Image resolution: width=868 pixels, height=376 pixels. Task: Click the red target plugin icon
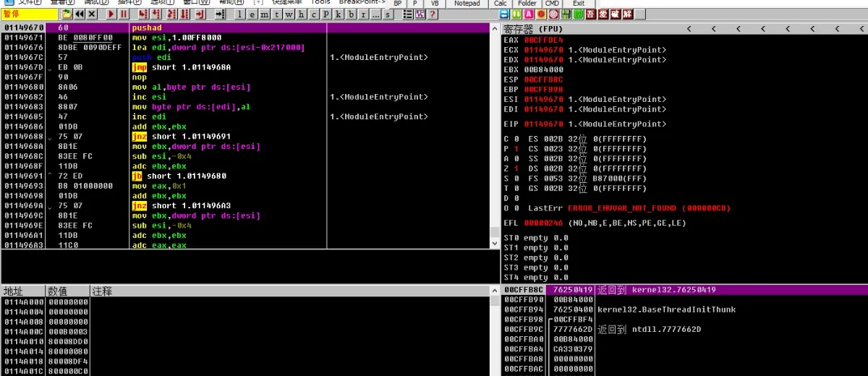(x=553, y=14)
